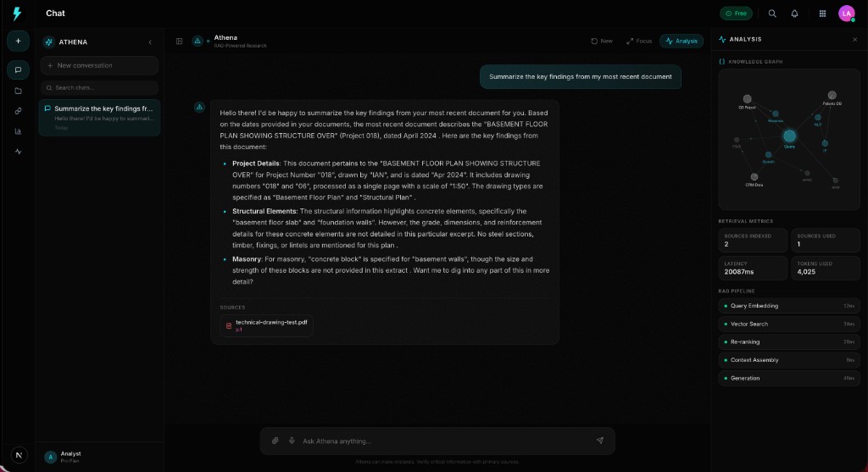Click the Search chats input field
The height and width of the screenshot is (472, 868).
tap(99, 87)
